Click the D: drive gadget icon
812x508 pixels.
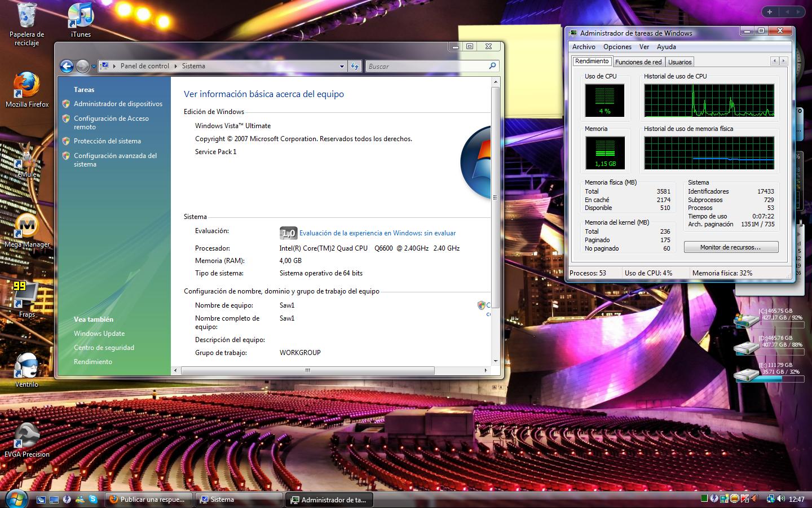(745, 347)
